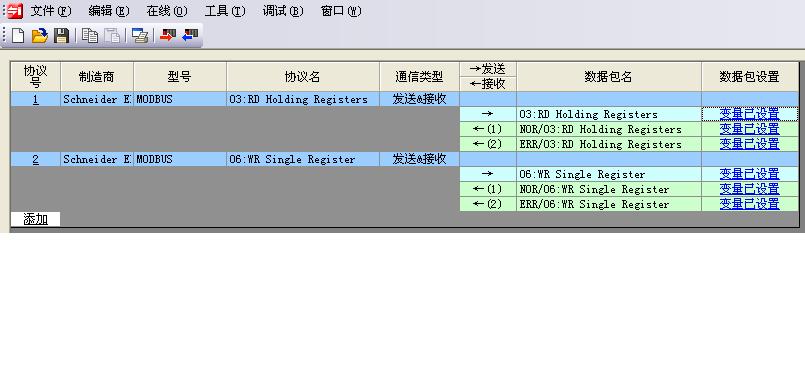The width and height of the screenshot is (805, 384).
Task: Click the Open file folder icon
Action: click(40, 35)
